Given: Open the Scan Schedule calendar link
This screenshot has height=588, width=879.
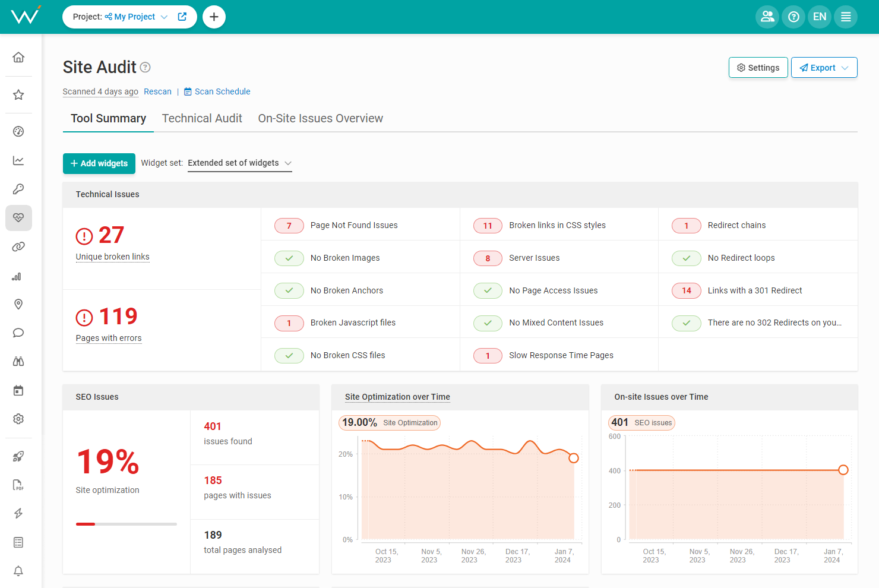Looking at the screenshot, I should tap(217, 91).
